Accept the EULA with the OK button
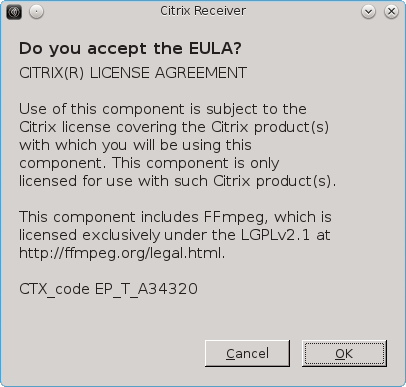Viewport: 406px width, 387px height. click(x=344, y=353)
